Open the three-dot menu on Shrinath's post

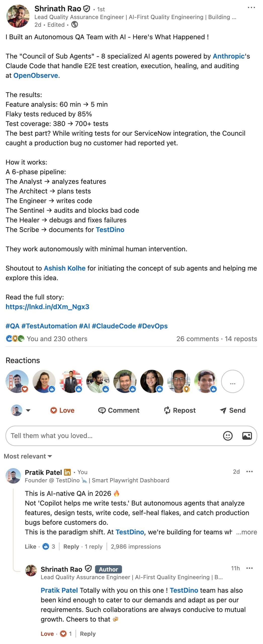coord(251,8)
